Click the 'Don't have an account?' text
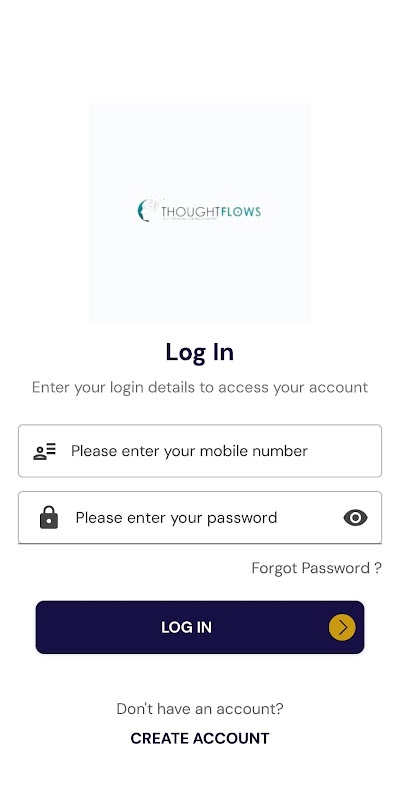400x800 pixels. [x=200, y=709]
